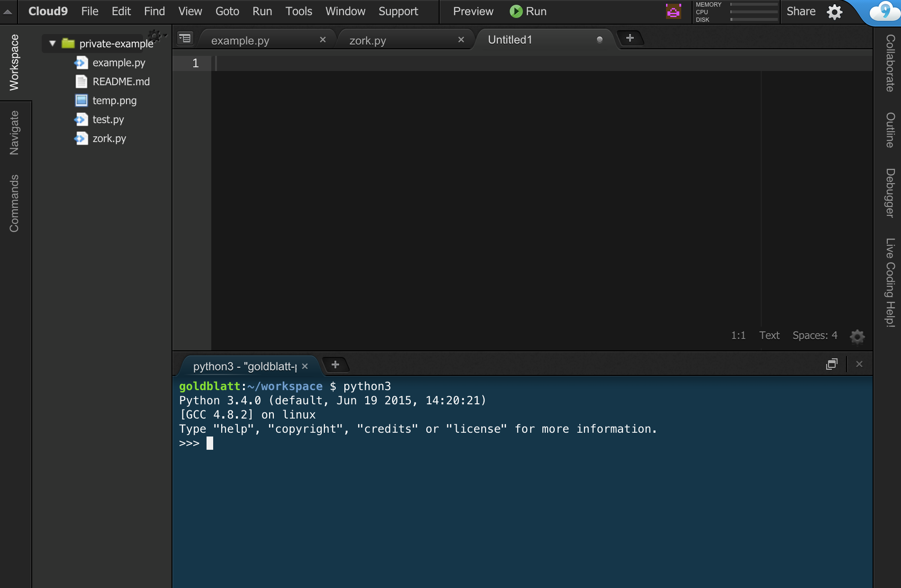Image resolution: width=901 pixels, height=588 pixels.
Task: Click the Preview button
Action: coord(472,11)
